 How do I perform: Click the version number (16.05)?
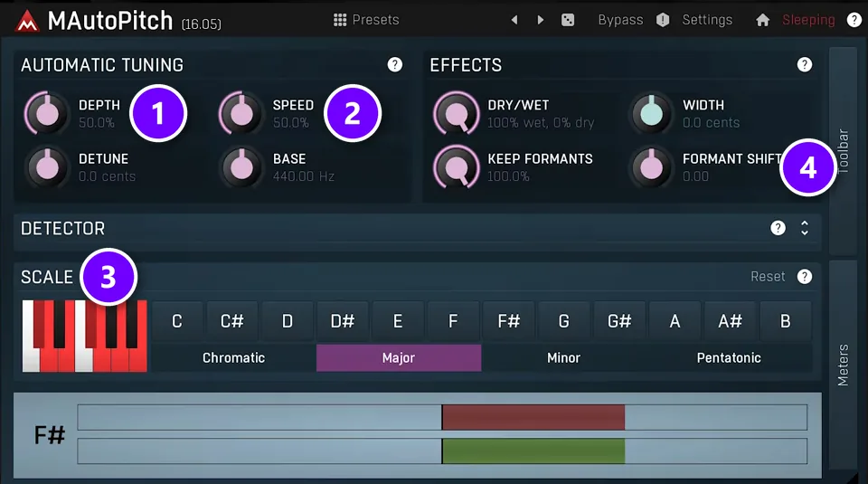[x=202, y=24]
